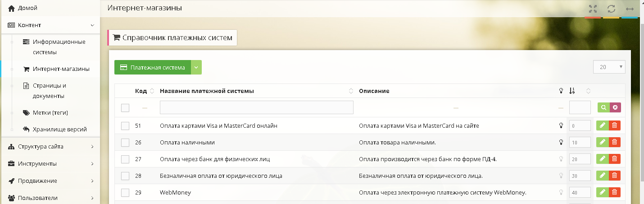
Task: Check the checkbox for row code 26
Action: pyautogui.click(x=125, y=143)
